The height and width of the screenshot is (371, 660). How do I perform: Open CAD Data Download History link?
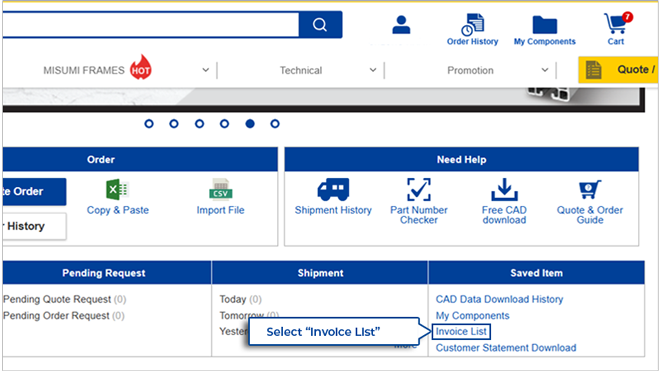pyautogui.click(x=499, y=299)
